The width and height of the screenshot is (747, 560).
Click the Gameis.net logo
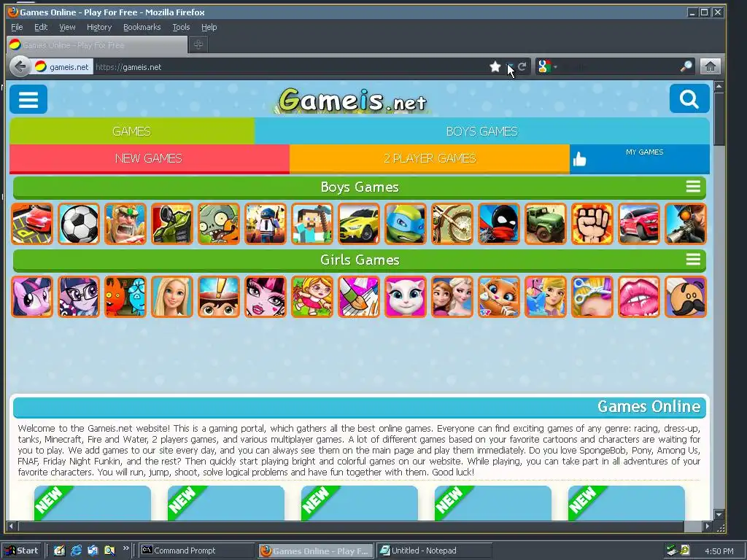[352, 101]
